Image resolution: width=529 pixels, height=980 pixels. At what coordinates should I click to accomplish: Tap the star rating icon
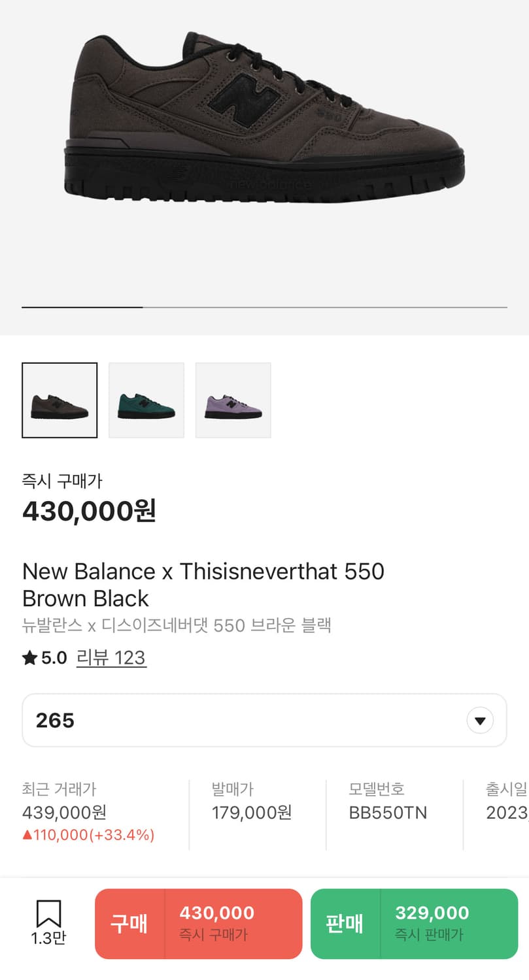pyautogui.click(x=29, y=658)
